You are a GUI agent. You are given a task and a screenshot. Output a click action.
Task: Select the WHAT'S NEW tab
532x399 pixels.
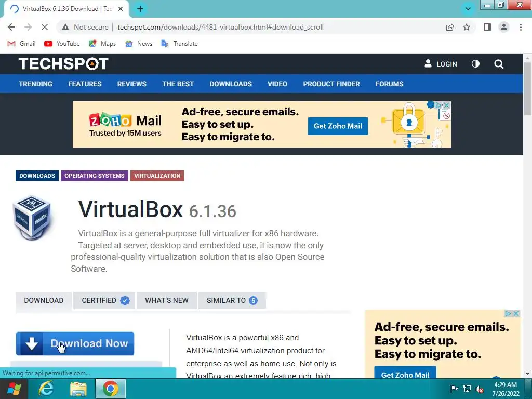(167, 301)
